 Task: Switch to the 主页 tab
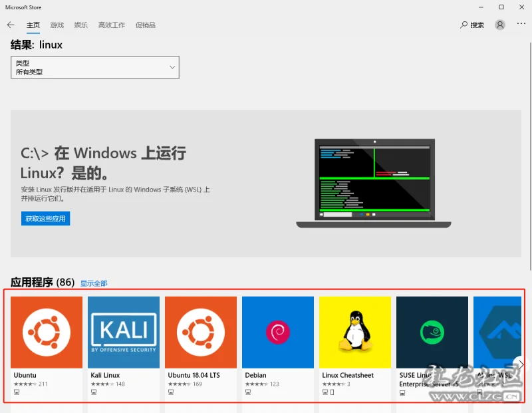coord(33,25)
